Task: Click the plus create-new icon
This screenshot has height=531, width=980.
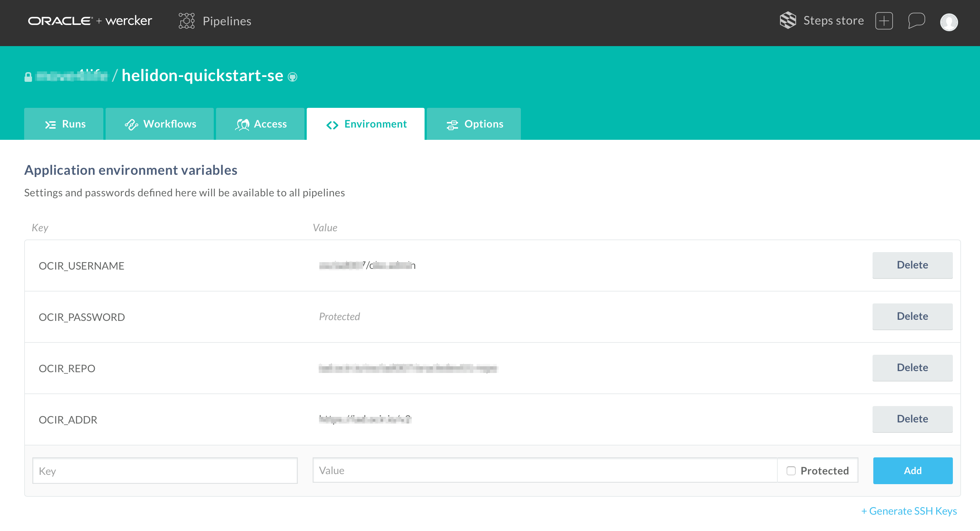Action: (x=884, y=20)
